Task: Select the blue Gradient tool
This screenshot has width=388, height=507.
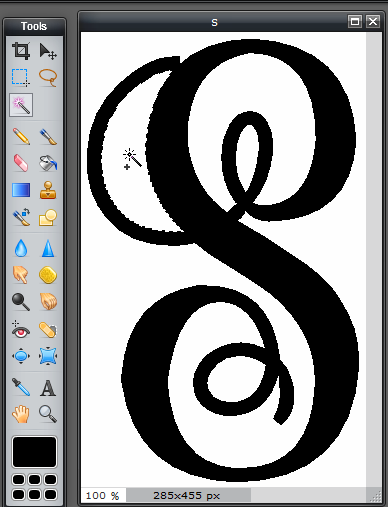Action: pos(21,190)
